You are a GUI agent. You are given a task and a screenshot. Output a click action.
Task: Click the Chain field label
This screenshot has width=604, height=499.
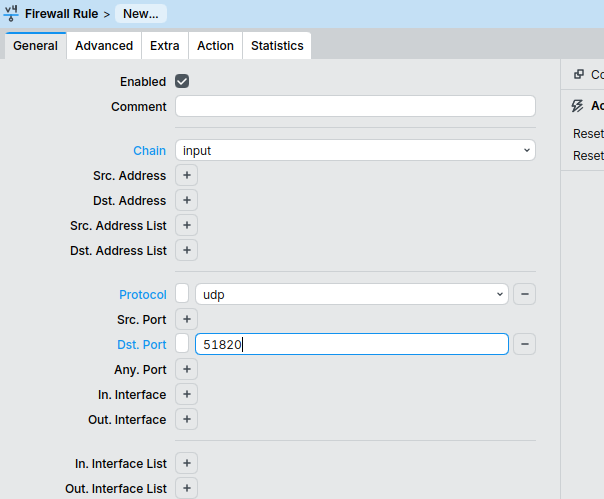(x=149, y=151)
